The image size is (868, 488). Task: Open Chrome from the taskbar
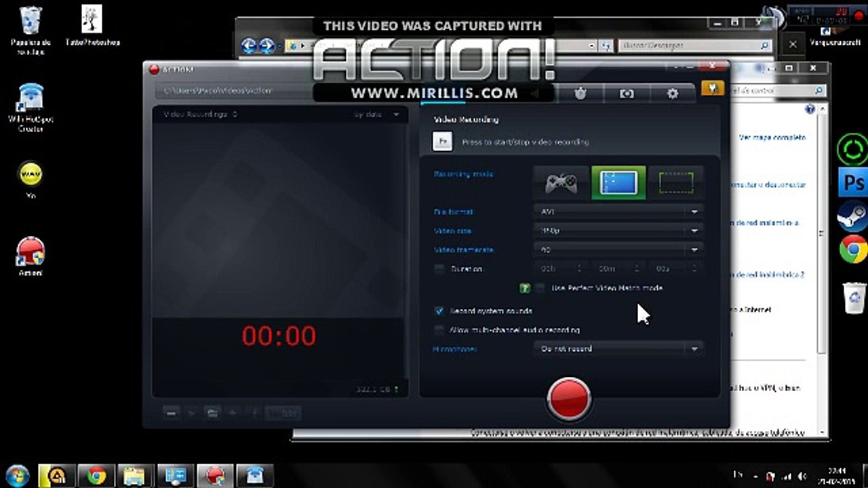(96, 475)
